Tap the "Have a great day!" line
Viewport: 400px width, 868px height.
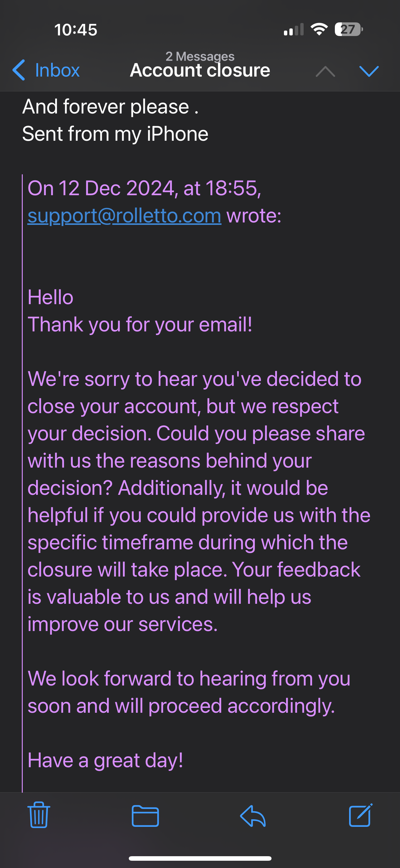coord(105,761)
